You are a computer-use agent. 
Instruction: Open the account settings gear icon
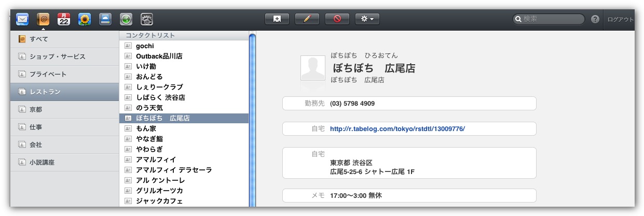[147, 19]
